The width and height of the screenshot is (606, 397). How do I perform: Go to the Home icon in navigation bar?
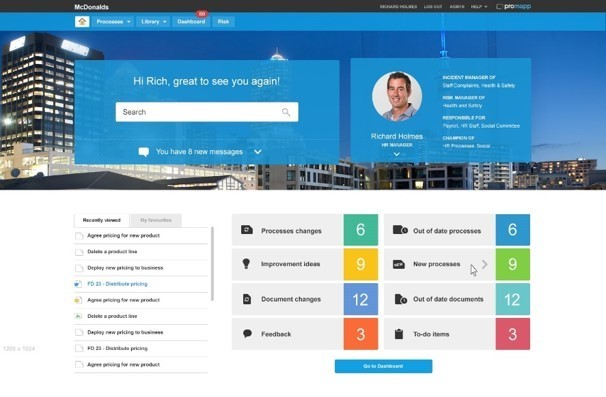pos(82,22)
